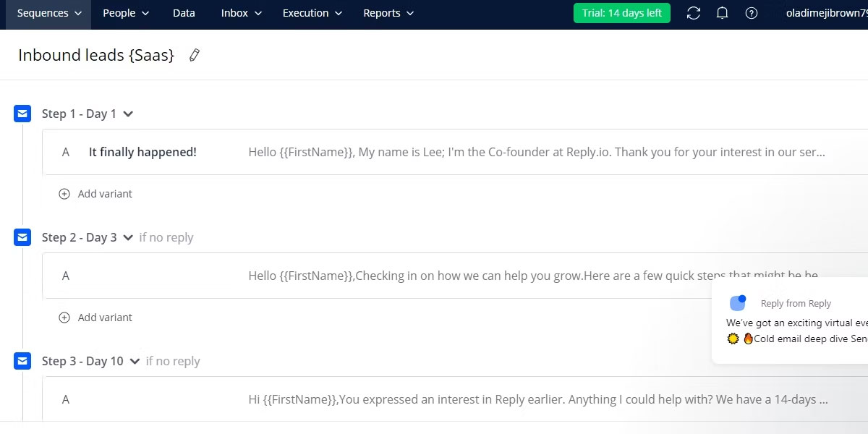Open the People menu
This screenshot has width=868, height=434.
pyautogui.click(x=126, y=13)
